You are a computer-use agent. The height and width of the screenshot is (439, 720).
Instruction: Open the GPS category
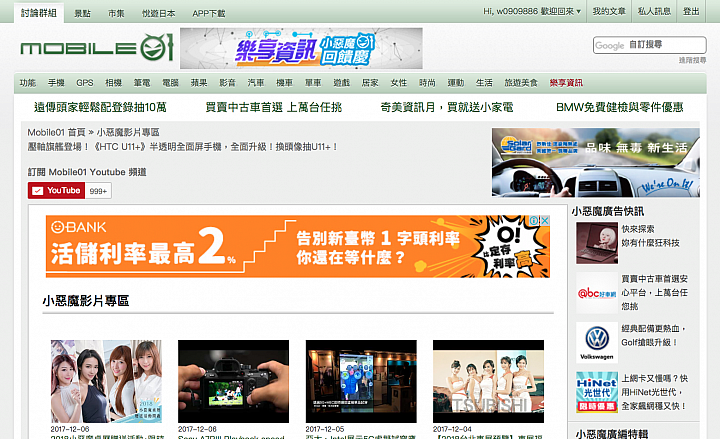pos(84,83)
